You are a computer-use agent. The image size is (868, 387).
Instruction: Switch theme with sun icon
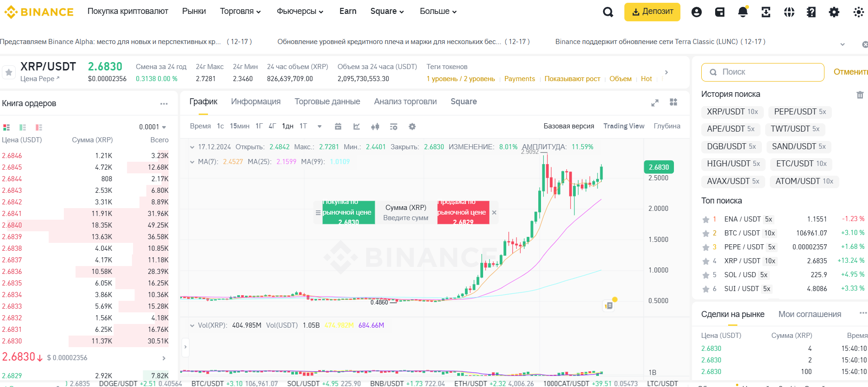(858, 12)
